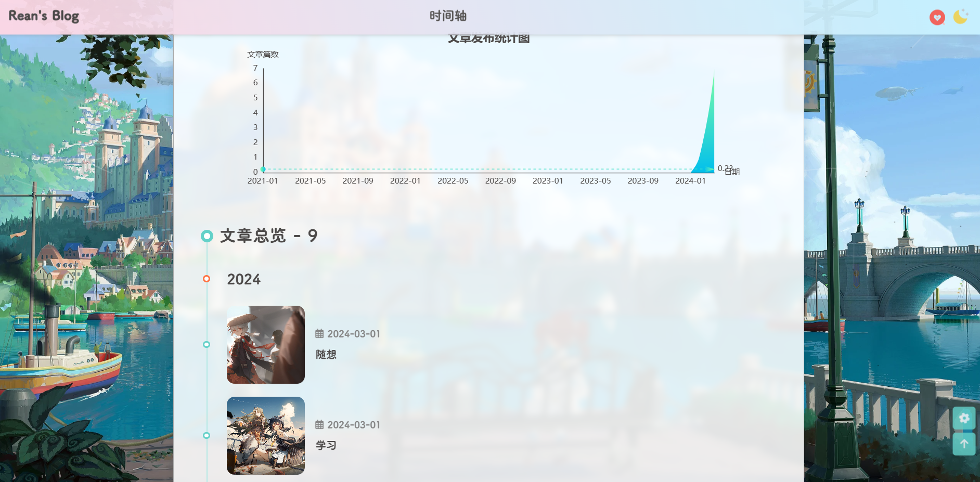
Task: Open the 随想 article title link
Action: [x=326, y=355]
